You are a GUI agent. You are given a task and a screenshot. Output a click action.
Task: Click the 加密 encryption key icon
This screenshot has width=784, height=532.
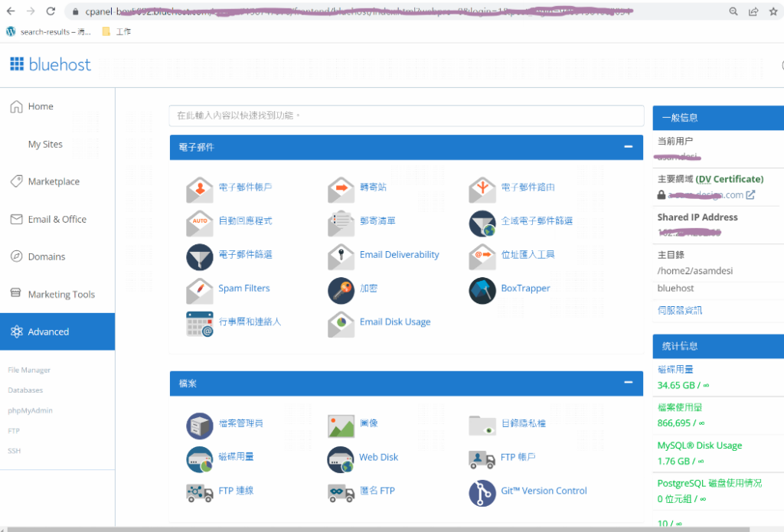click(341, 289)
